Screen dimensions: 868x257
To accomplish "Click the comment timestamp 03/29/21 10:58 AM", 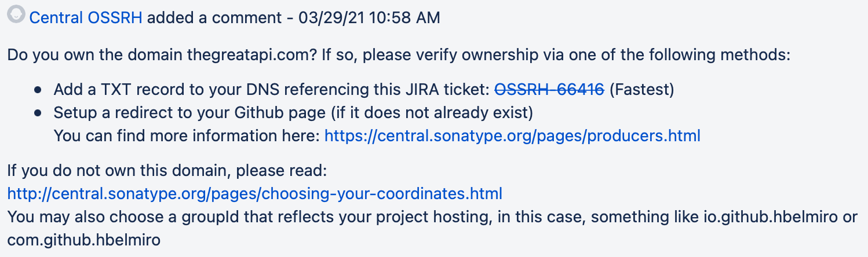I will click(x=369, y=17).
